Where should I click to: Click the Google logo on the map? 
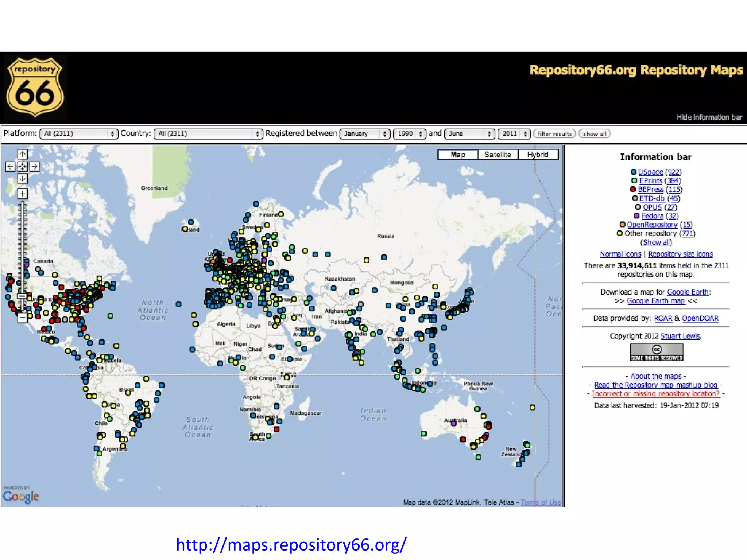tap(20, 496)
